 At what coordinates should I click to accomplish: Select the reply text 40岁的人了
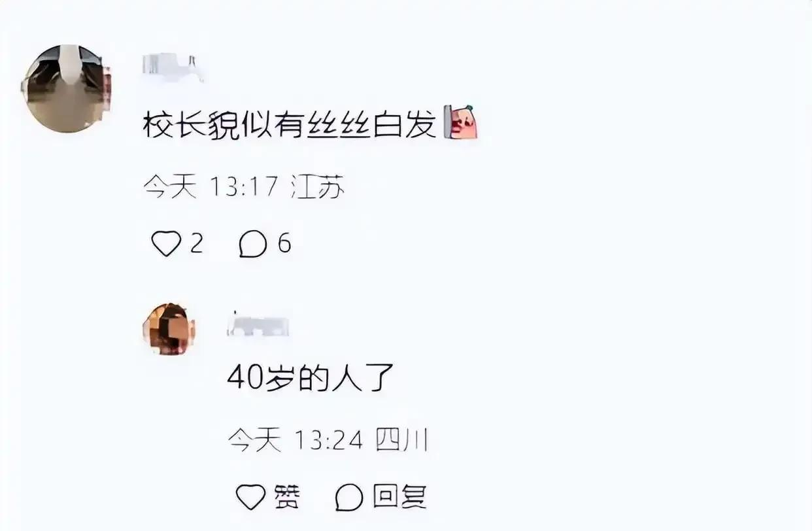(x=310, y=378)
